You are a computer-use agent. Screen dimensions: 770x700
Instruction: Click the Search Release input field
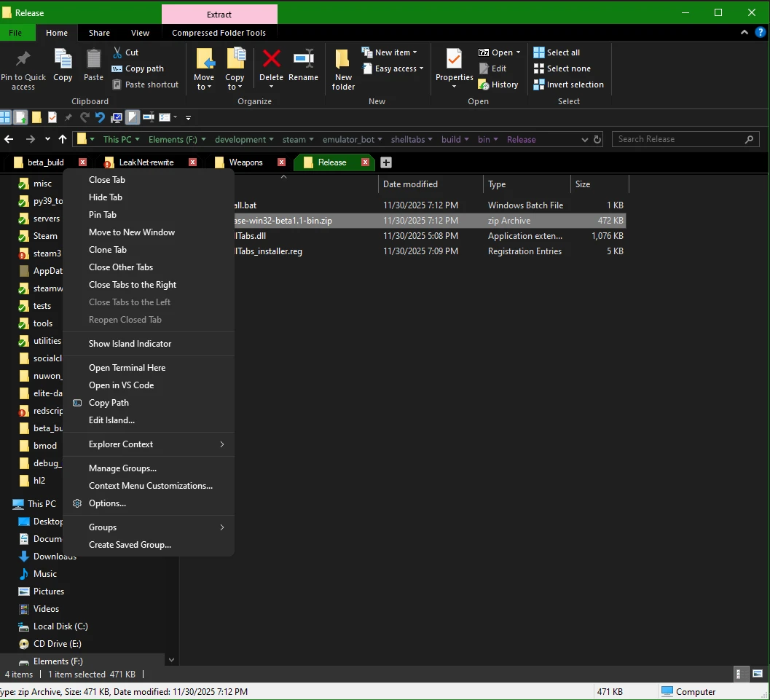pyautogui.click(x=680, y=139)
